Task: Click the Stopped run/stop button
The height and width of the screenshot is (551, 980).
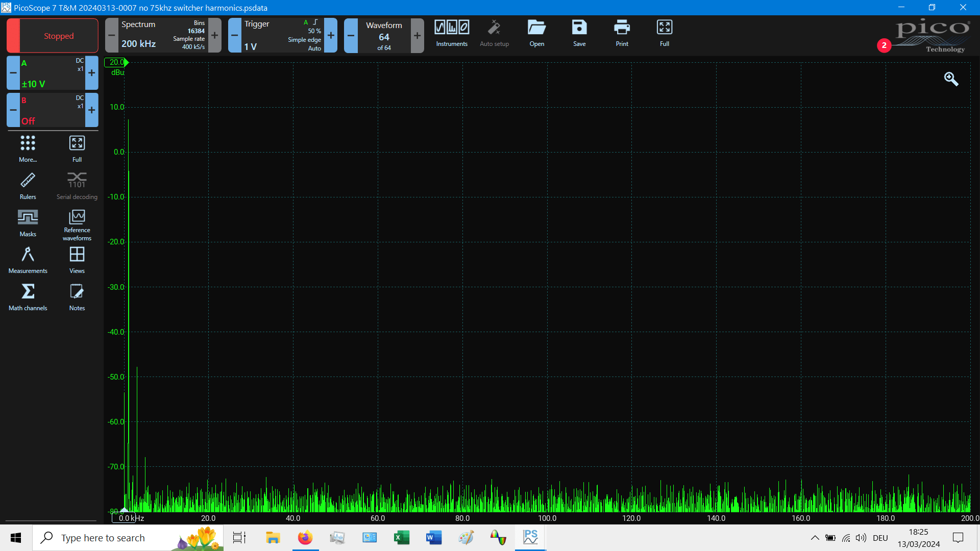Action: click(53, 36)
